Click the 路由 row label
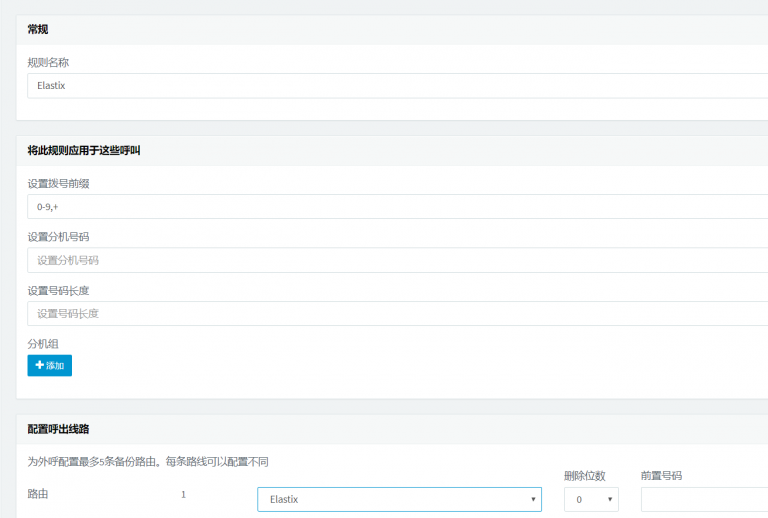 37,494
